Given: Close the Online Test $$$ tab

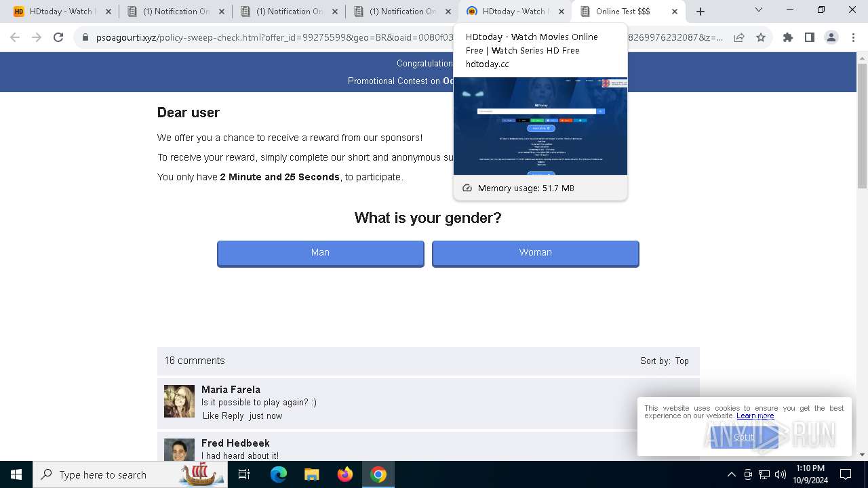Looking at the screenshot, I should (x=674, y=12).
